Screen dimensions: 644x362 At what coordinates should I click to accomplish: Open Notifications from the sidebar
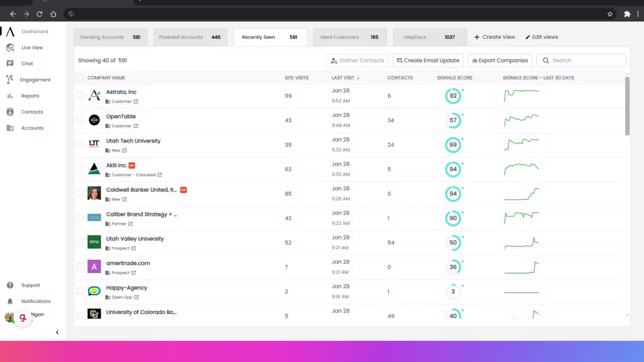(x=36, y=301)
